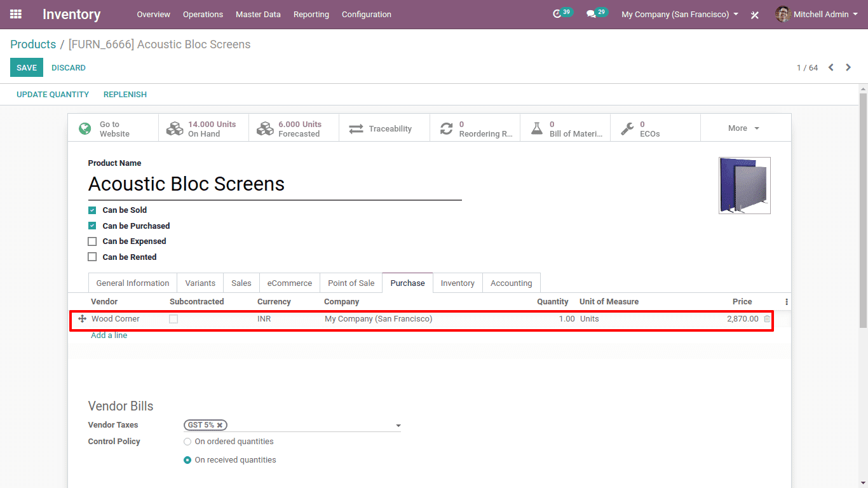Click the Purchase tab
This screenshot has height=488, width=868.
click(408, 283)
